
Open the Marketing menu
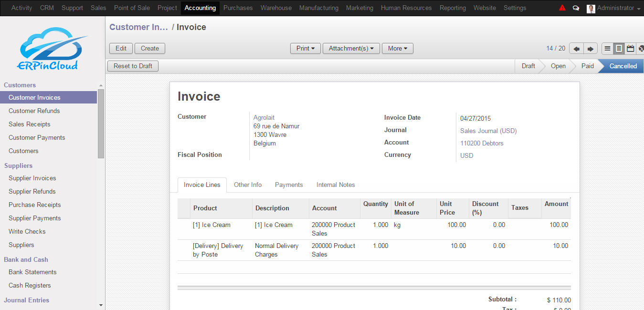click(359, 8)
